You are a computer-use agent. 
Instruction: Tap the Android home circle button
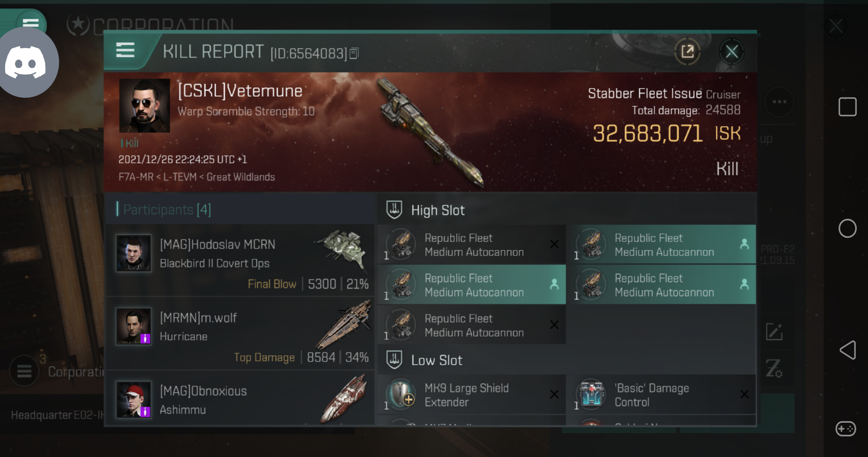coord(847,228)
